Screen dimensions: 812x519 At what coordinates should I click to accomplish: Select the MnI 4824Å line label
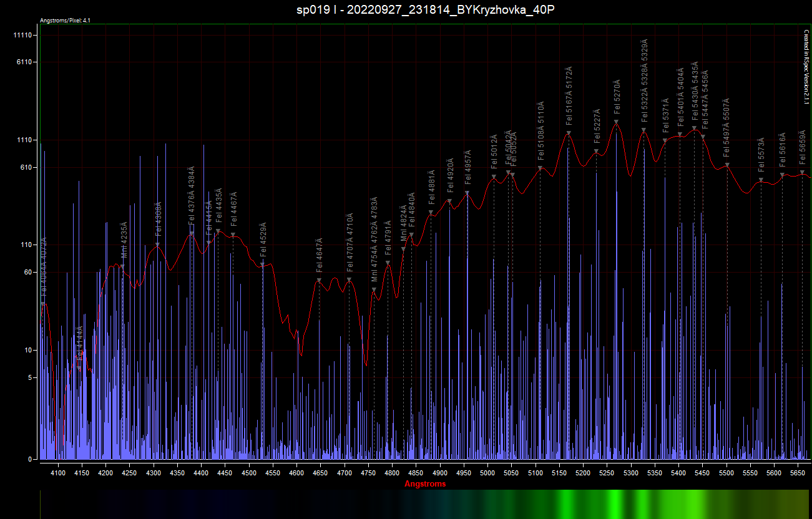tap(404, 223)
